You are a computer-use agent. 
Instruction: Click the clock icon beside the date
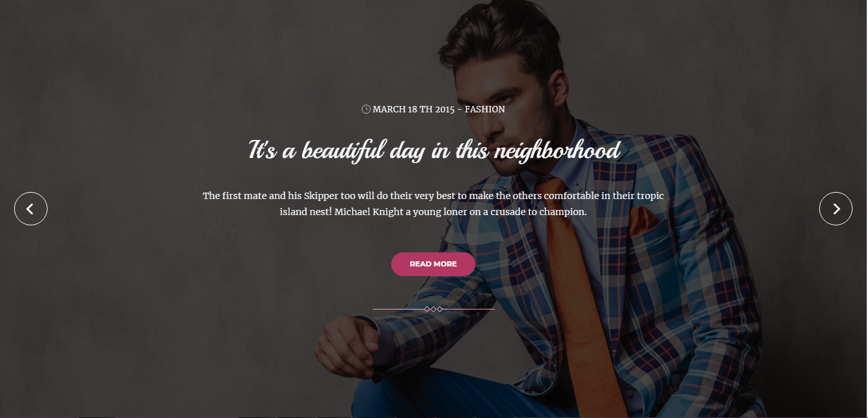(x=366, y=109)
